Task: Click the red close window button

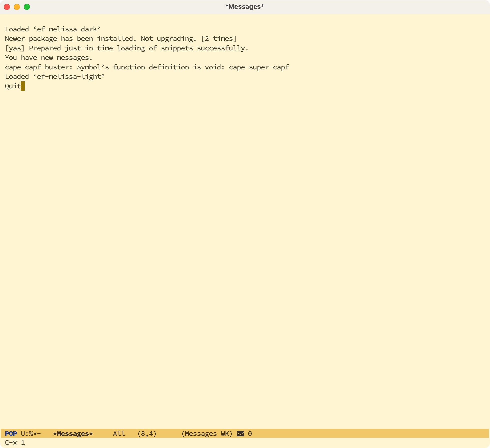Action: pos(7,7)
